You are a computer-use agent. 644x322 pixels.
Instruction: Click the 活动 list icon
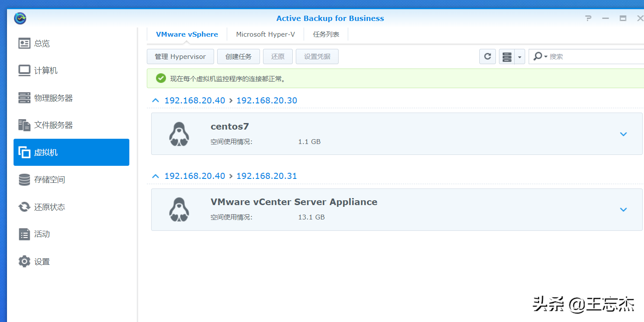coord(24,234)
